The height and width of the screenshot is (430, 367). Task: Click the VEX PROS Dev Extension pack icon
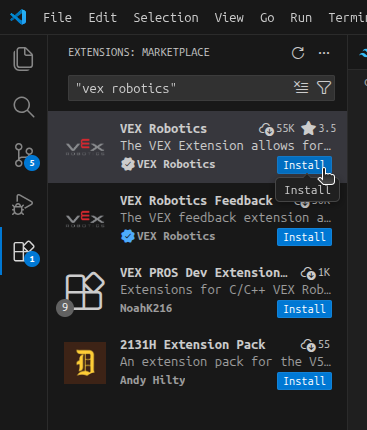85,291
